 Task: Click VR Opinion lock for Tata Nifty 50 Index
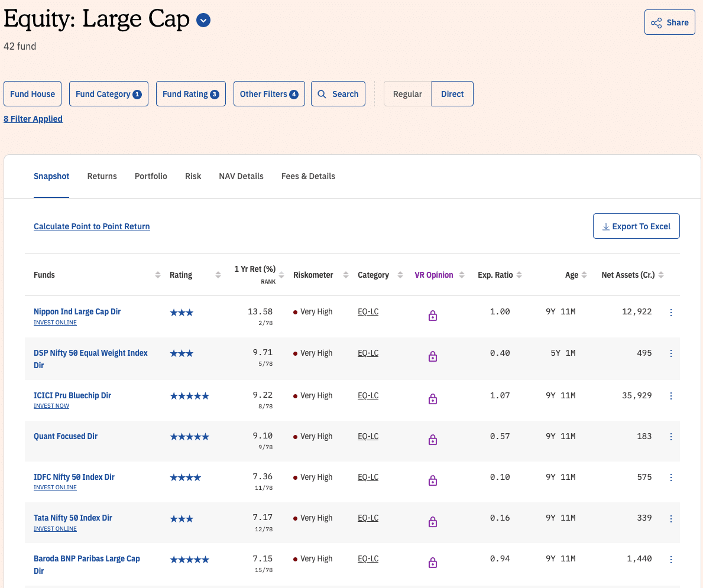tap(433, 522)
